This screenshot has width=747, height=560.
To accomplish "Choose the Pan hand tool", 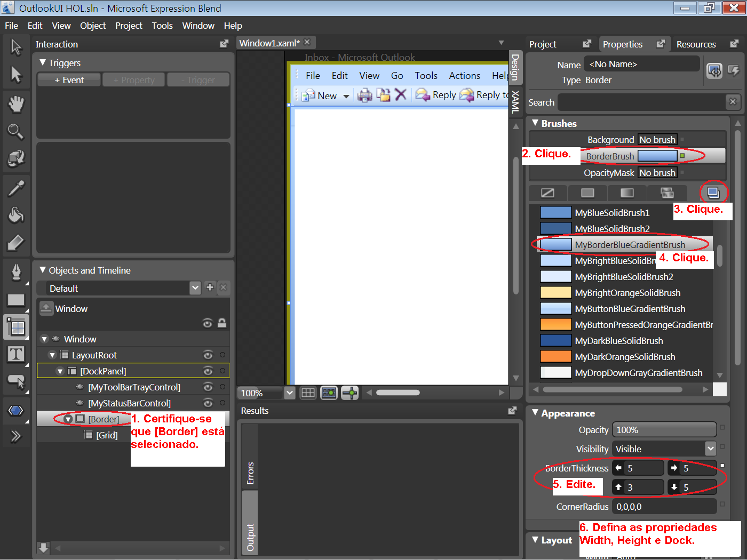I will click(16, 103).
